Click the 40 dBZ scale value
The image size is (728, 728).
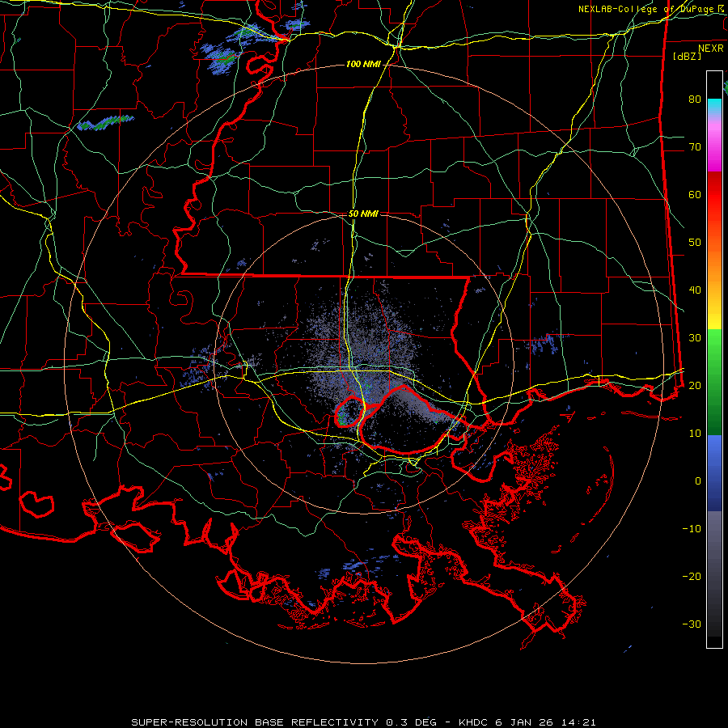[695, 290]
